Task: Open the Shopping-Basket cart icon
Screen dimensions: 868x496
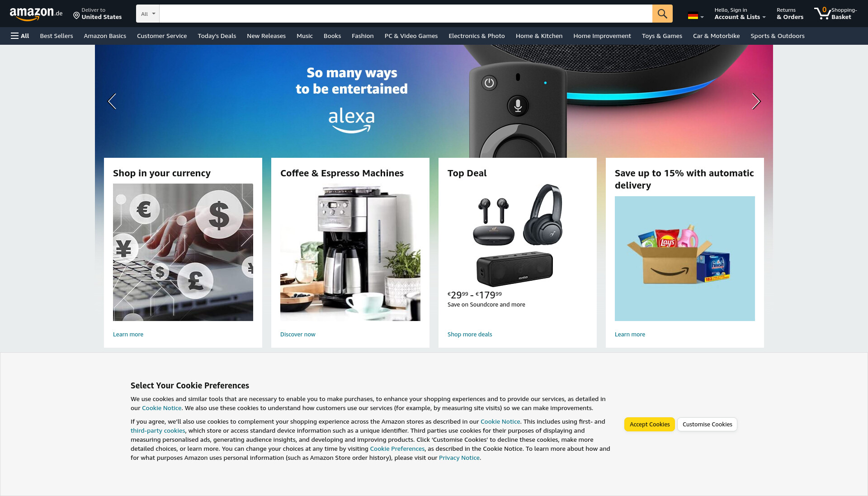Action: 835,14
